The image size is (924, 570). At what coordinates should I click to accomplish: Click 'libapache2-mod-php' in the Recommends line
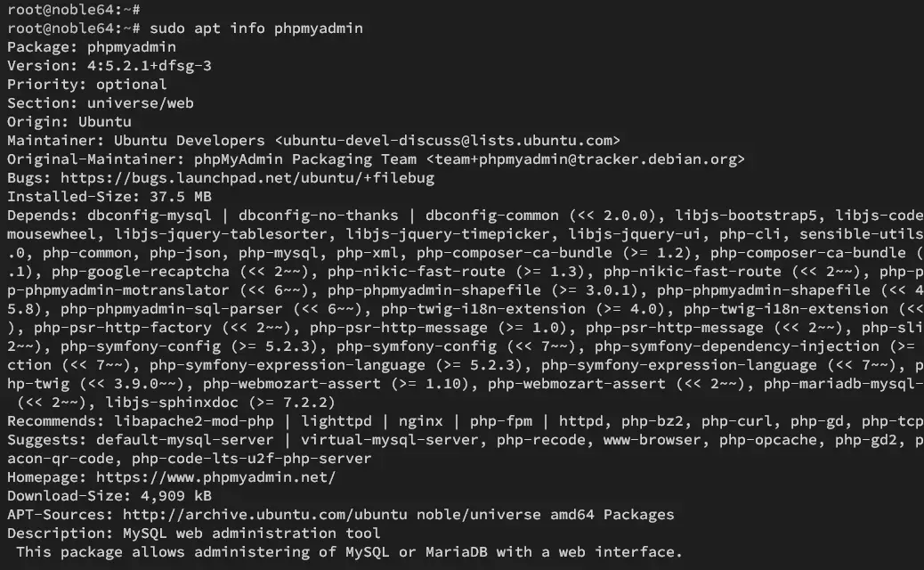(194, 421)
